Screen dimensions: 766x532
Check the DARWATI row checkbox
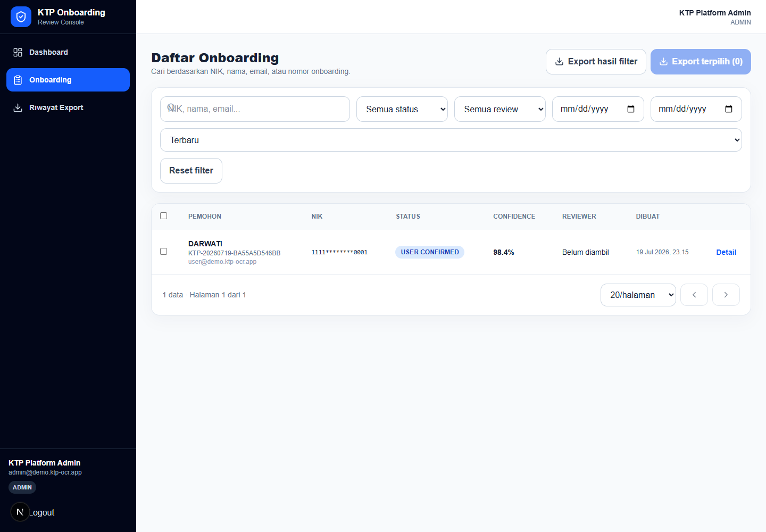tap(164, 252)
